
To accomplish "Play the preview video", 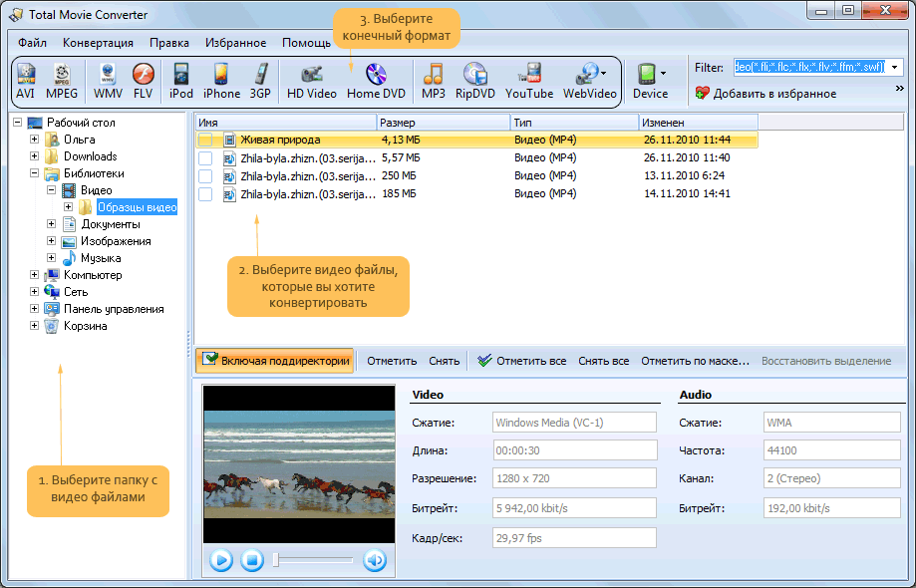I will [221, 560].
